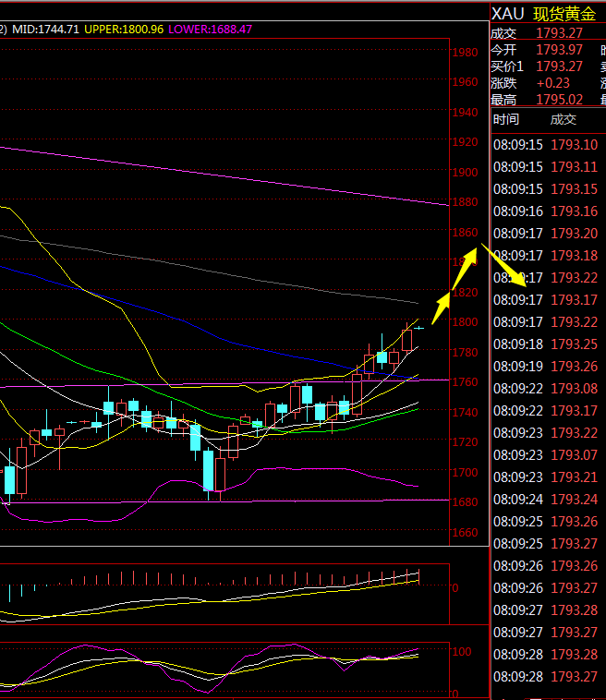Click the 1660 price axis label
Screen dimensions: 606x700
point(466,532)
